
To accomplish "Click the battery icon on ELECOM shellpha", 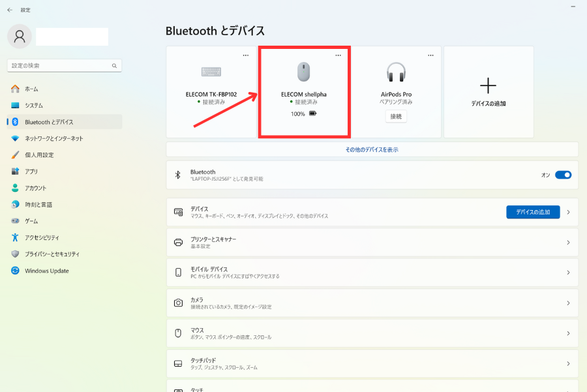I will [x=312, y=113].
